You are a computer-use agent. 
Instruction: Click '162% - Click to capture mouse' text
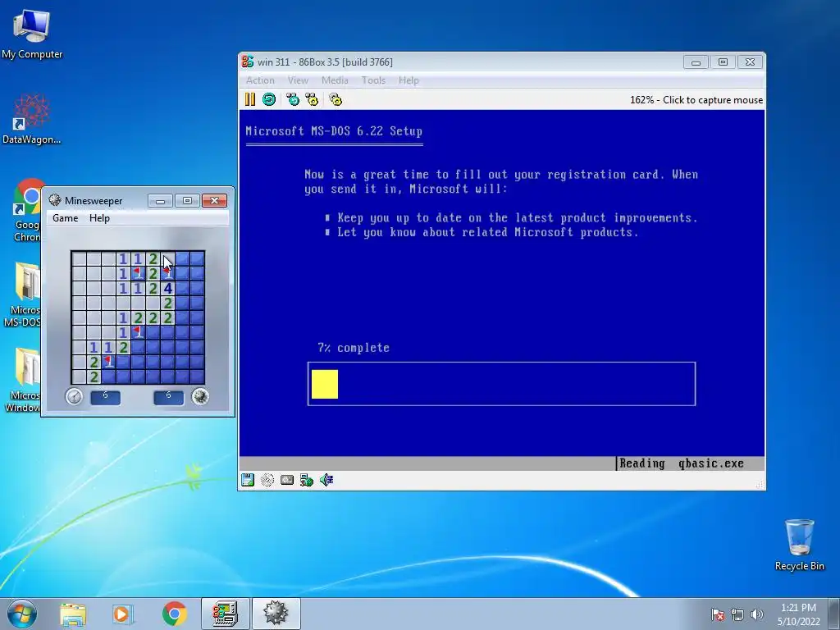696,100
